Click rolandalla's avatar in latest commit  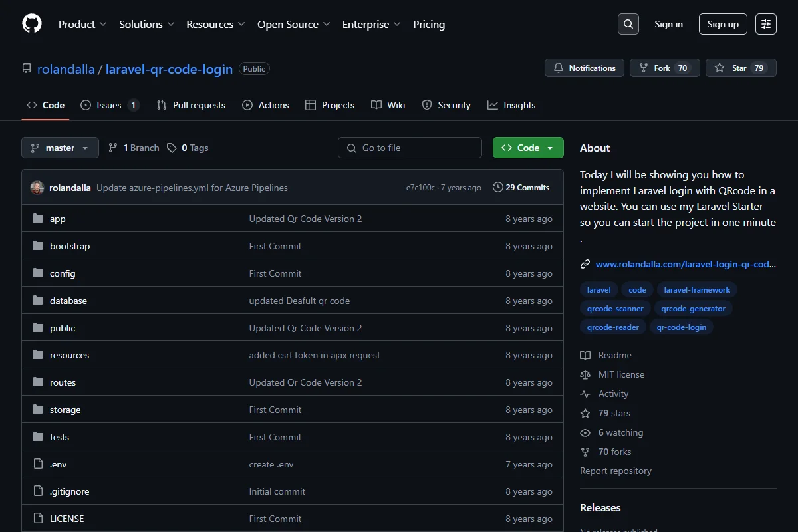tap(37, 188)
